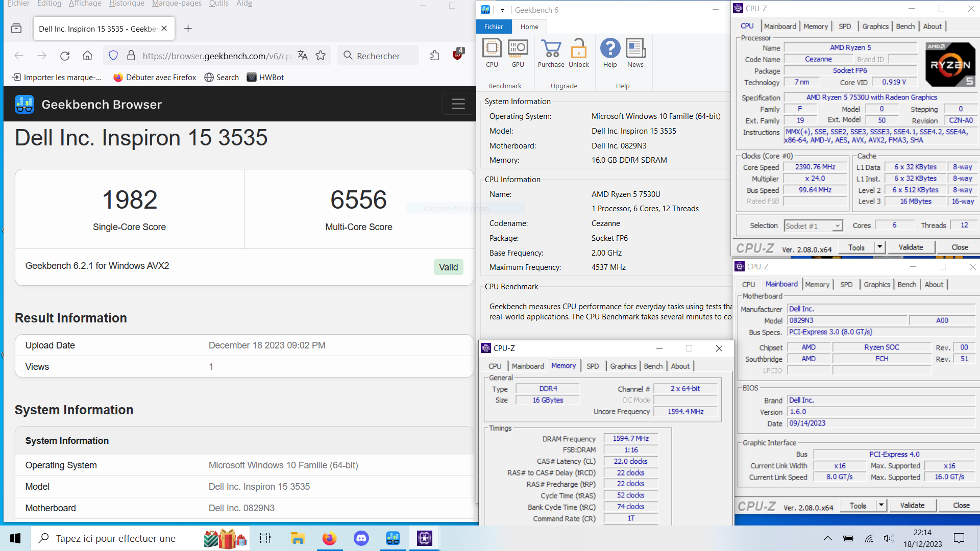The image size is (980, 551).
Task: Open the volume tray icon
Action: (x=889, y=538)
